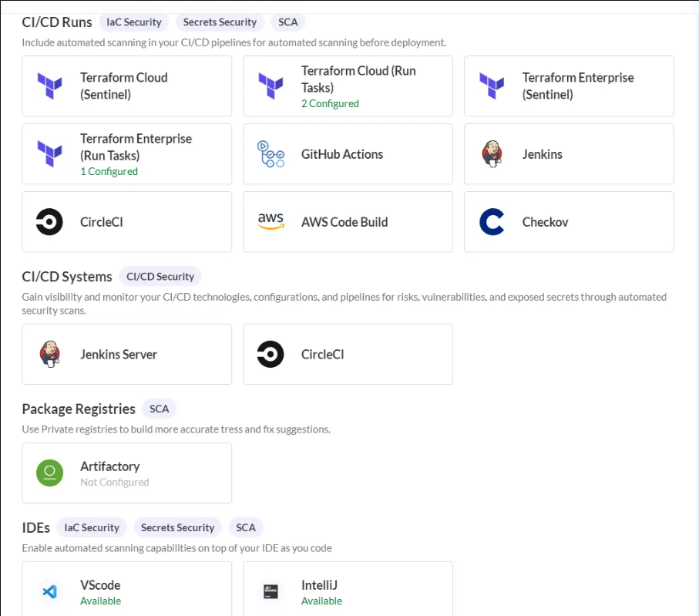
Task: Click the '1 Configured' status under Terraform Enterprise
Action: [109, 172]
